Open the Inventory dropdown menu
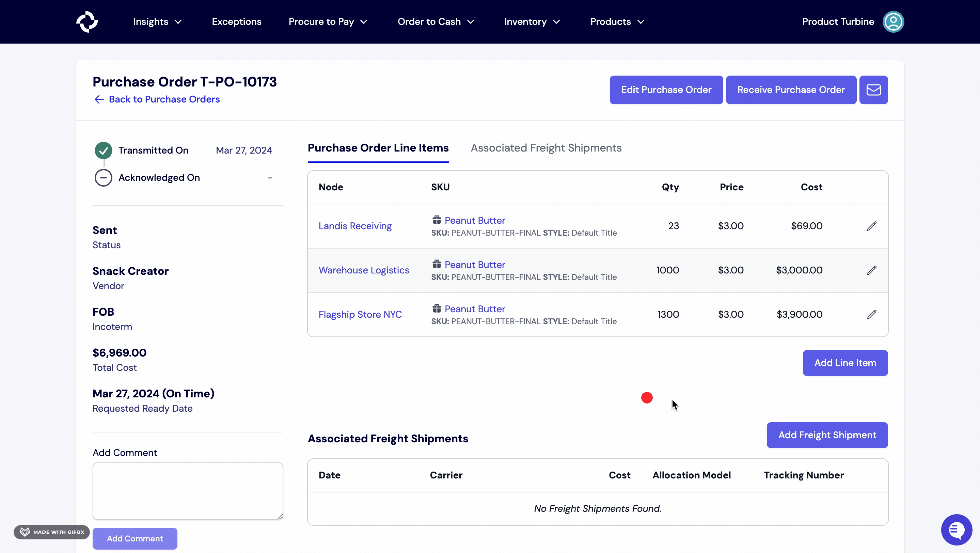 pyautogui.click(x=532, y=22)
